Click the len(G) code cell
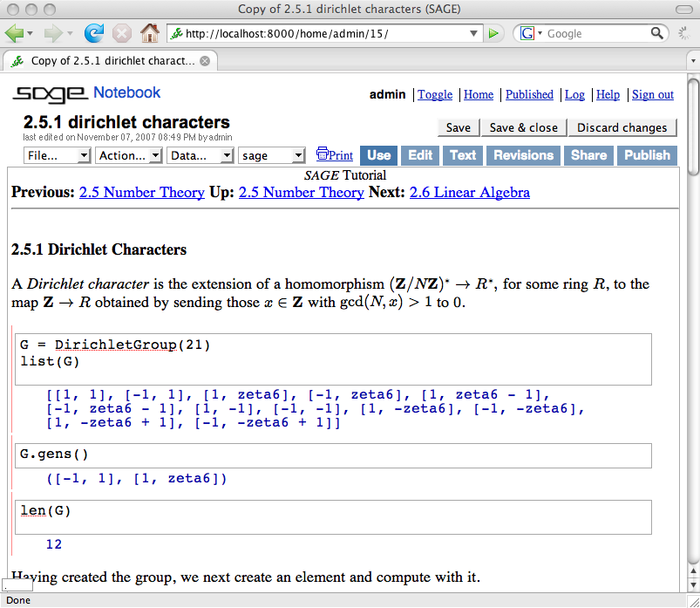This screenshot has height=608, width=700. tap(333, 517)
